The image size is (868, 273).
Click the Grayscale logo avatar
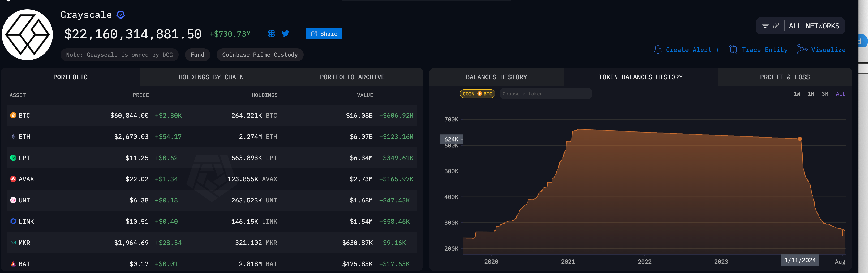[x=27, y=35]
